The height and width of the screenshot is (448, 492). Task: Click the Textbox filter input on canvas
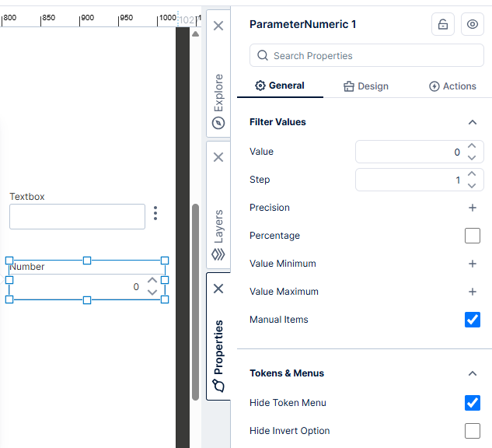coord(77,217)
